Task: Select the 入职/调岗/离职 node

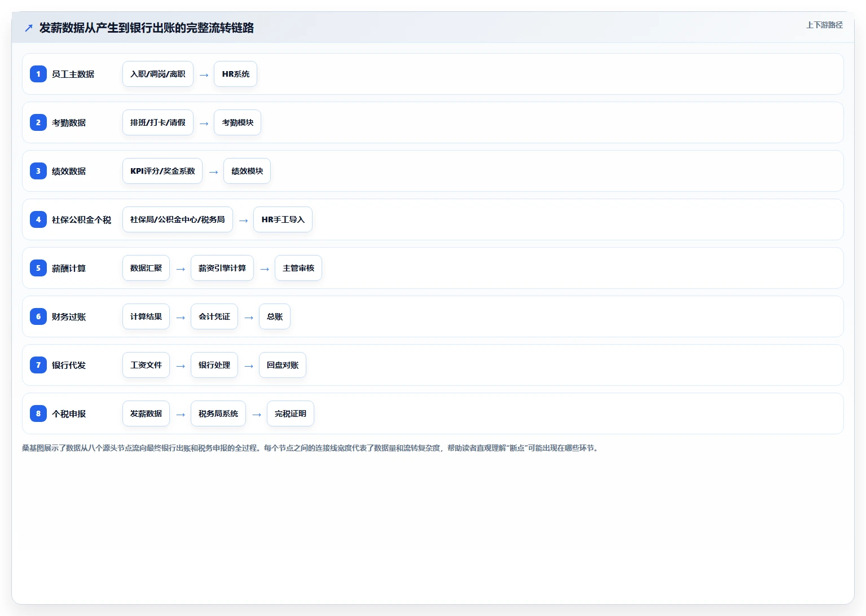Action: (x=158, y=74)
